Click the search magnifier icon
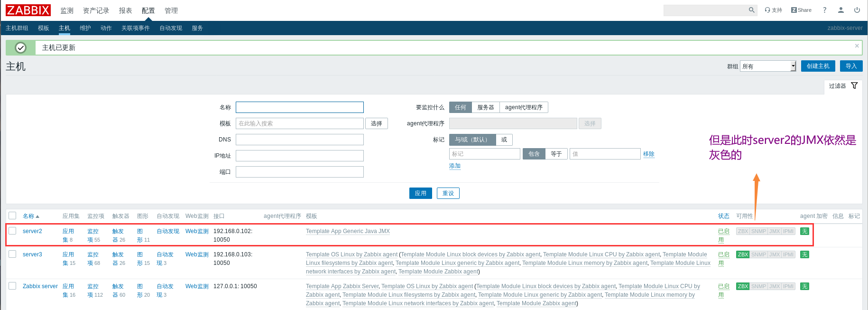 [x=752, y=10]
